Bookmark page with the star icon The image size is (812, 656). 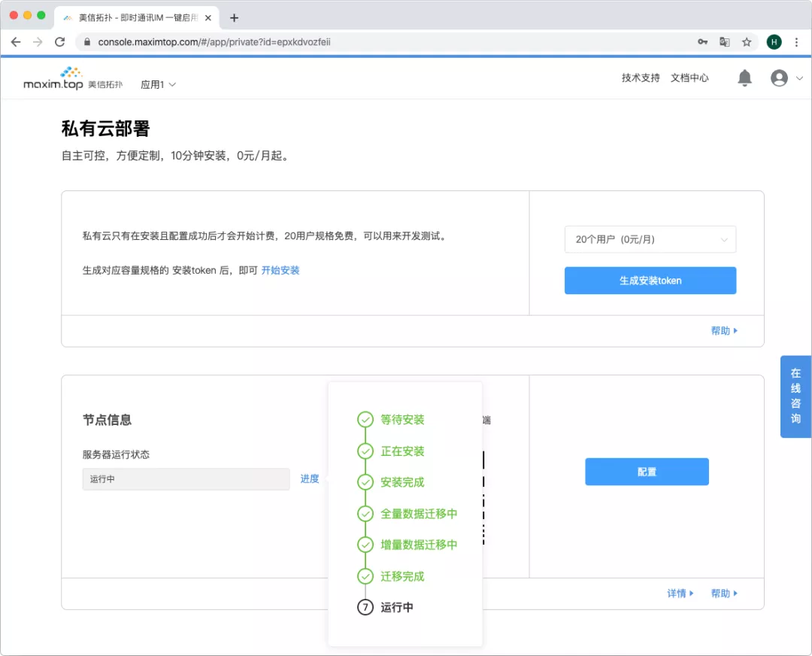[x=747, y=42]
